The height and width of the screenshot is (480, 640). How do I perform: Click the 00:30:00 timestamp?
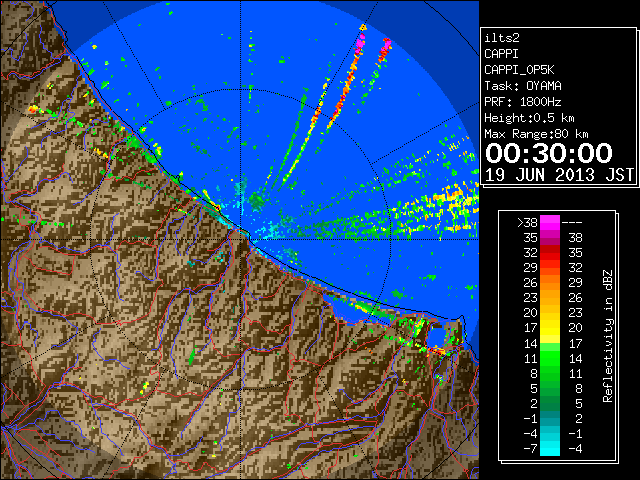click(549, 153)
